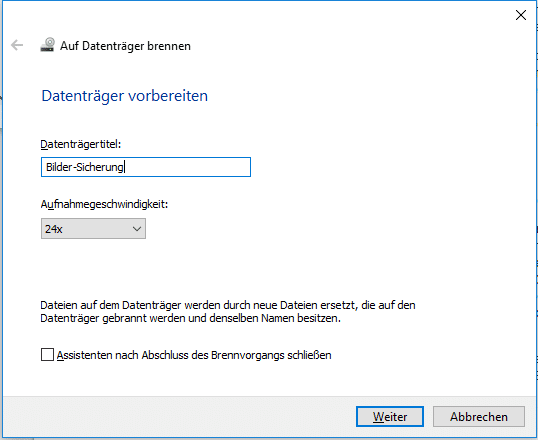This screenshot has height=440, width=538.
Task: Continue with the Weiter button
Action: (x=390, y=417)
